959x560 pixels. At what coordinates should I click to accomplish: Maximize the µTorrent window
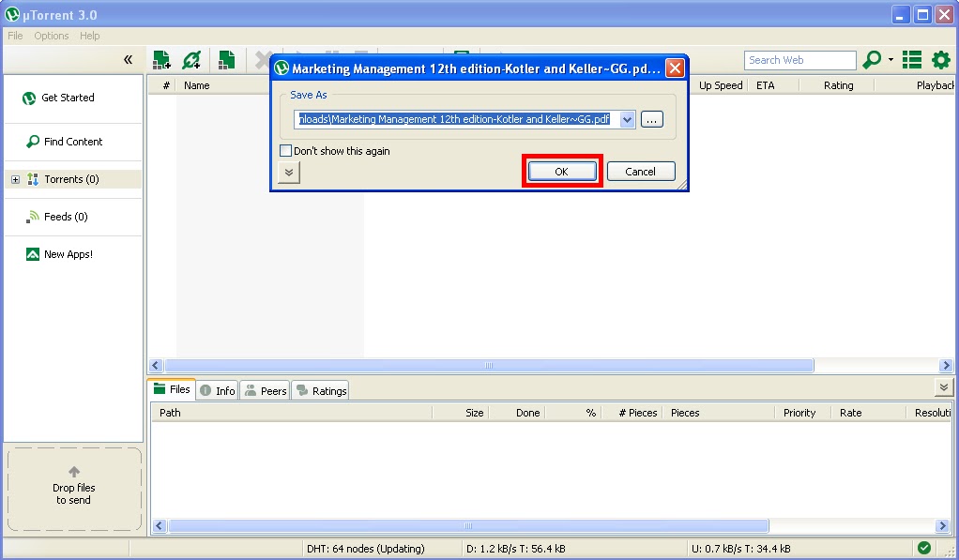(x=923, y=15)
